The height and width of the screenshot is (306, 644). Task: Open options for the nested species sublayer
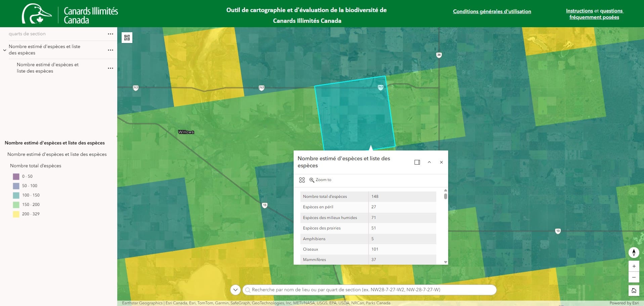[111, 68]
